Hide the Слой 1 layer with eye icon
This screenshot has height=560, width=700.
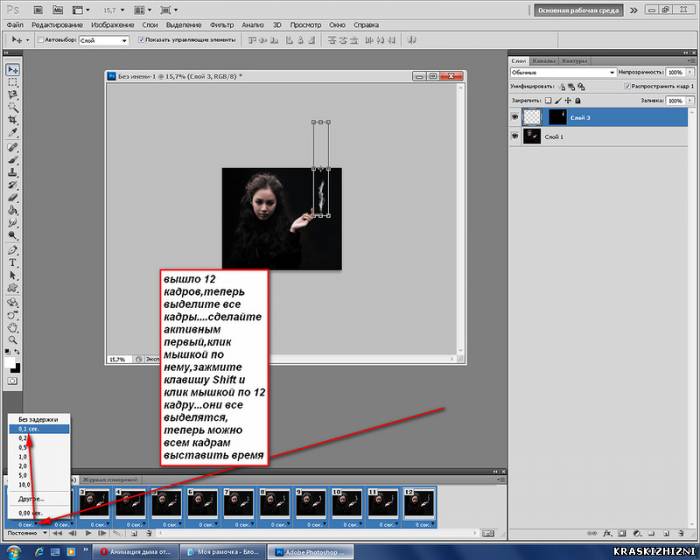(515, 136)
